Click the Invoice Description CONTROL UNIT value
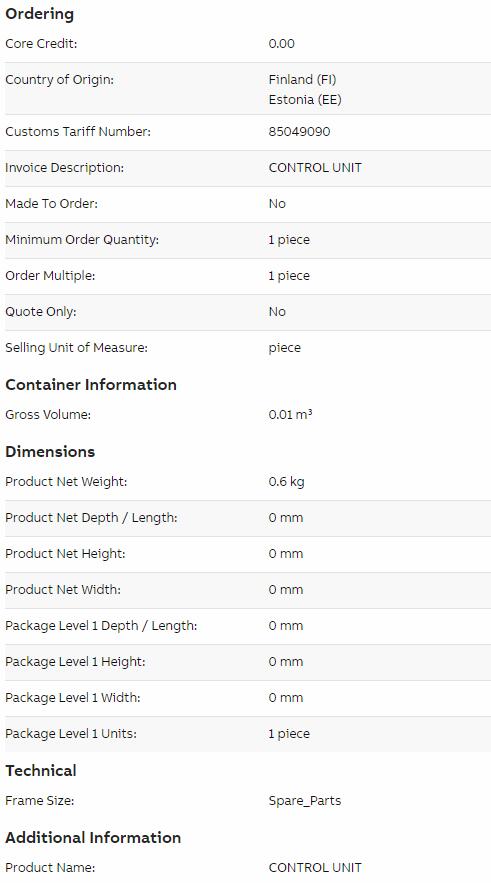Image resolution: width=491 pixels, height=883 pixels. click(315, 168)
